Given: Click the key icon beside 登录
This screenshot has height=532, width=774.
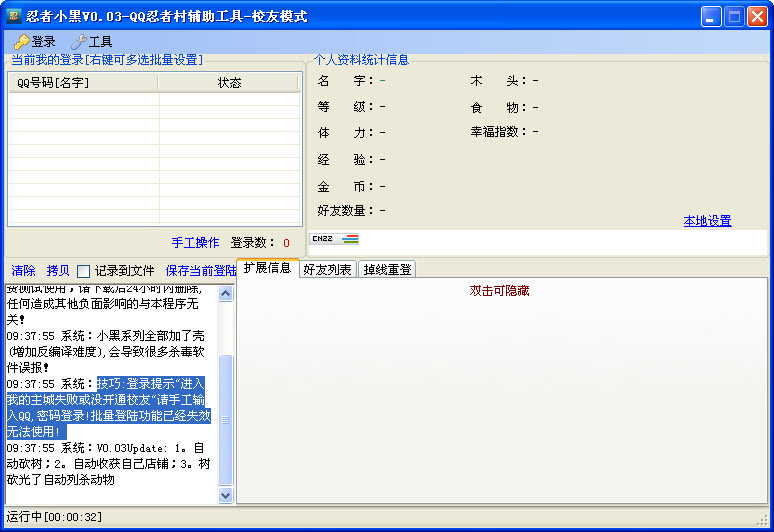Looking at the screenshot, I should [21, 42].
